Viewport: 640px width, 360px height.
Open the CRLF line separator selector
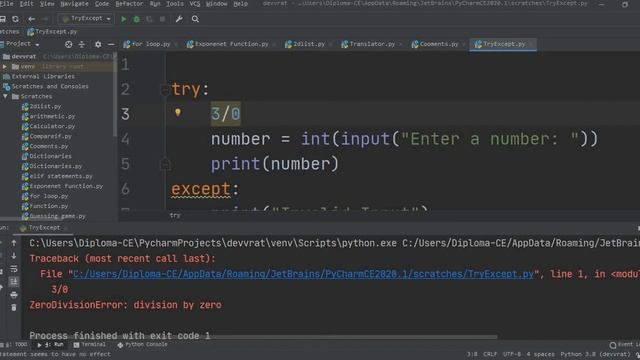[x=490, y=354]
